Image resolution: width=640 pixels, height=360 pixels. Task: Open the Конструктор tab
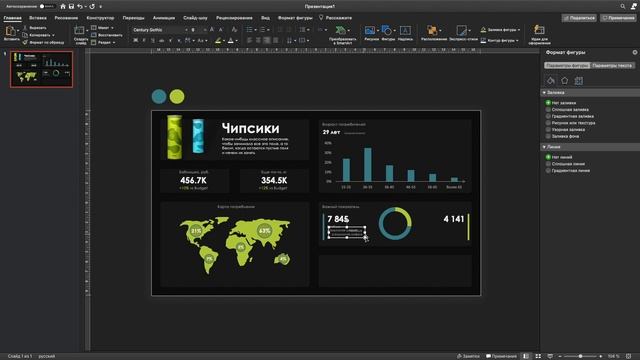tap(100, 18)
